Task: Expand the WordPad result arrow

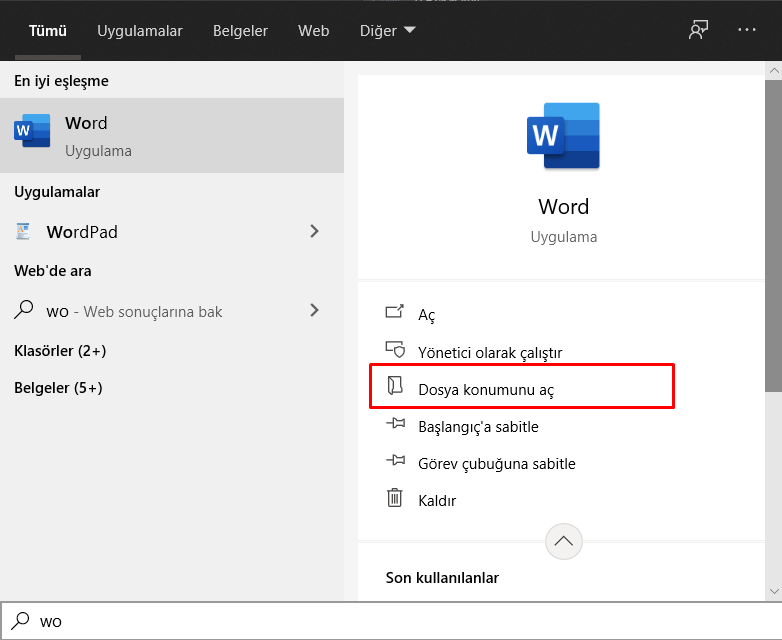Action: point(314,231)
